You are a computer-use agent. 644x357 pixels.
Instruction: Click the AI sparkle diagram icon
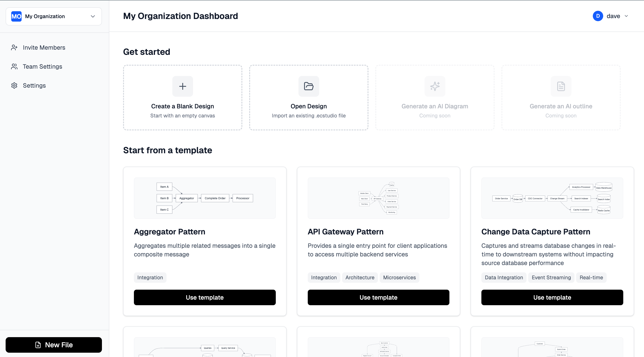point(435,86)
